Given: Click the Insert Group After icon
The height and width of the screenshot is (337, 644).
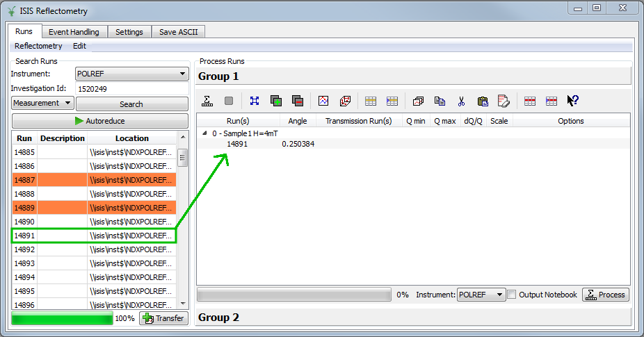Looking at the screenshot, I should click(x=392, y=101).
